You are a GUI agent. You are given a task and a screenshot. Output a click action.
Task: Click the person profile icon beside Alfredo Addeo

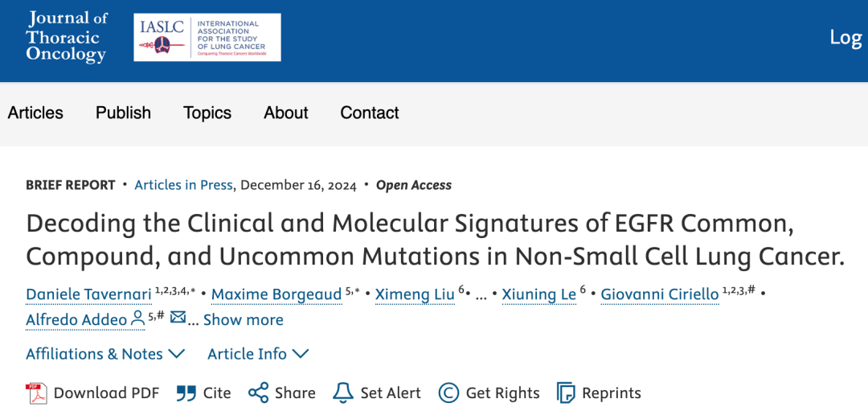(x=137, y=319)
